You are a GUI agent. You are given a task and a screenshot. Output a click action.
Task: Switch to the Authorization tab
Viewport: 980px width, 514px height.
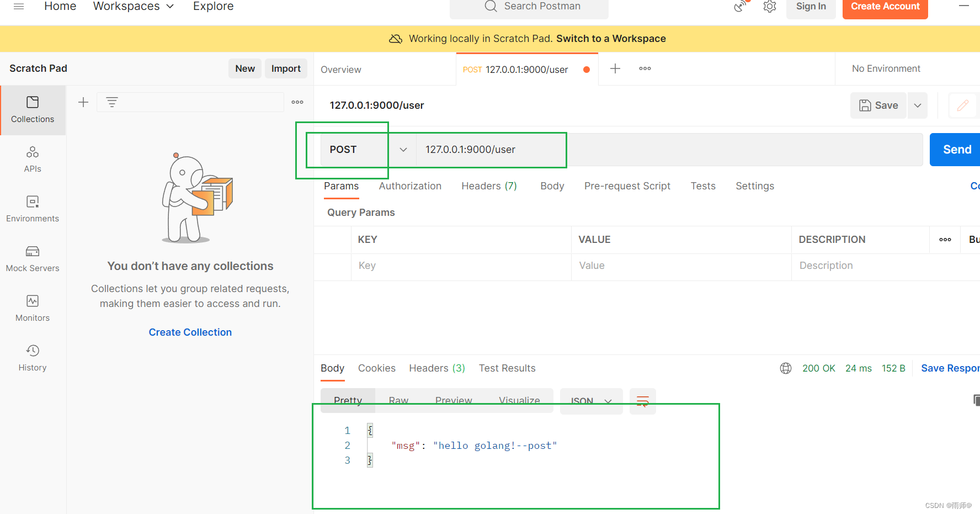tap(410, 186)
